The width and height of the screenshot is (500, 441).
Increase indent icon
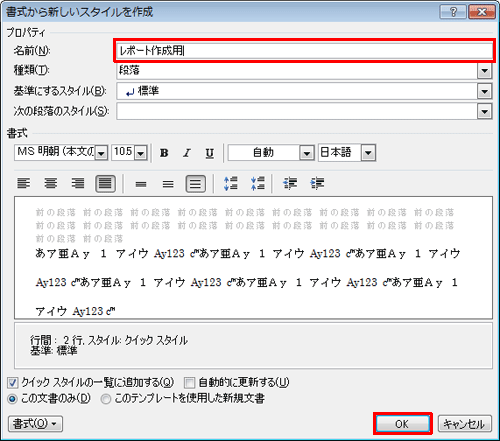coord(317,183)
